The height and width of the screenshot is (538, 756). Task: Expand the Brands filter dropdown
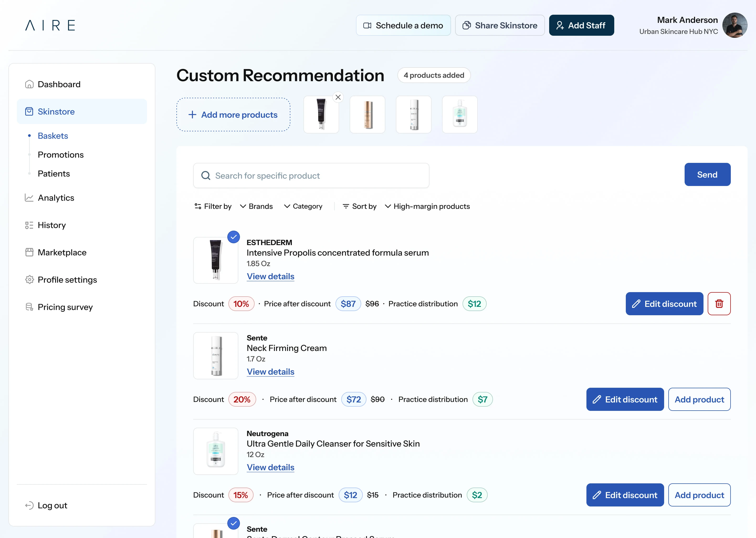click(256, 206)
